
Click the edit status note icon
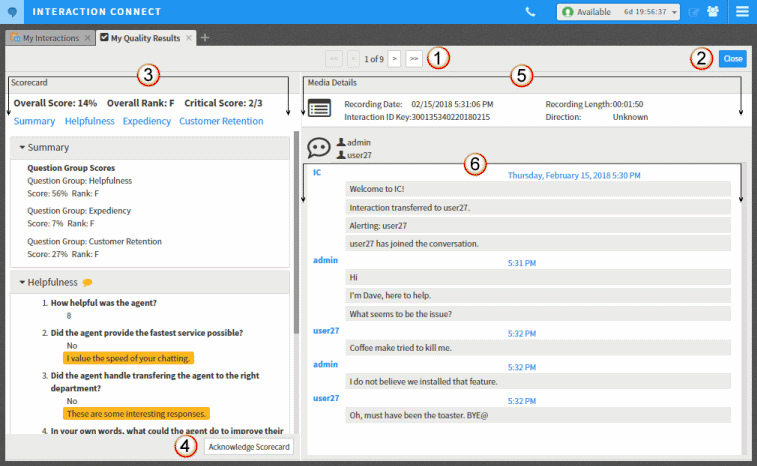(x=694, y=12)
